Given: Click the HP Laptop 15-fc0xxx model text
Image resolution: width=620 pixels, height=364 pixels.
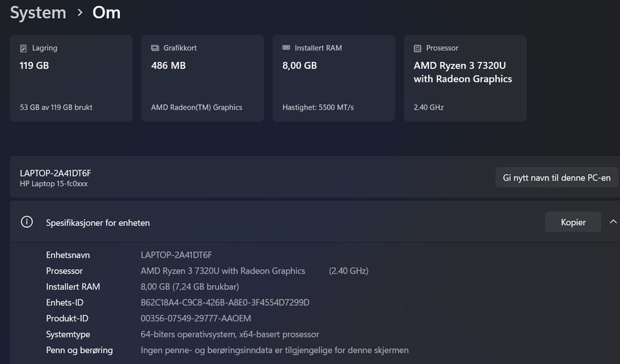Looking at the screenshot, I should (54, 184).
